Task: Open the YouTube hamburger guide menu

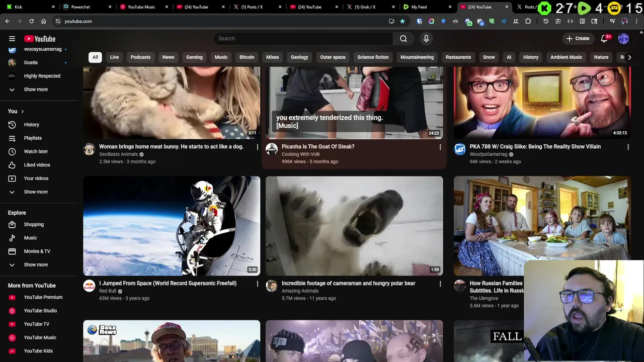Action: point(12,39)
